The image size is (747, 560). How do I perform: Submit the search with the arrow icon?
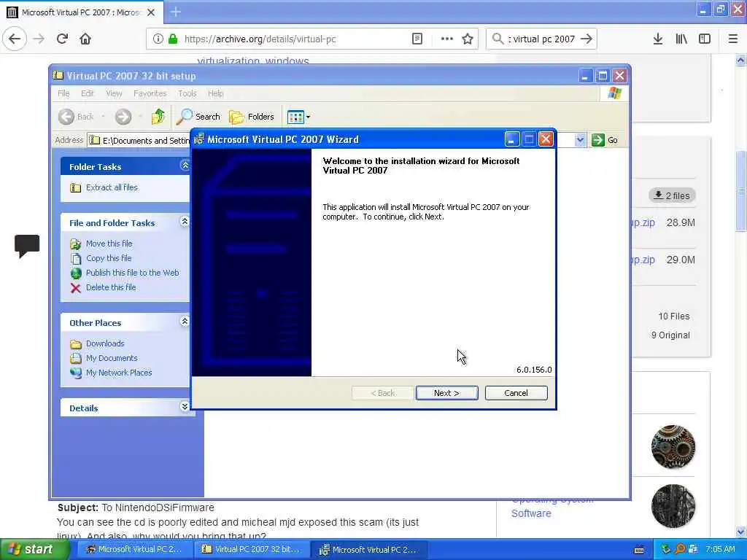click(x=587, y=39)
